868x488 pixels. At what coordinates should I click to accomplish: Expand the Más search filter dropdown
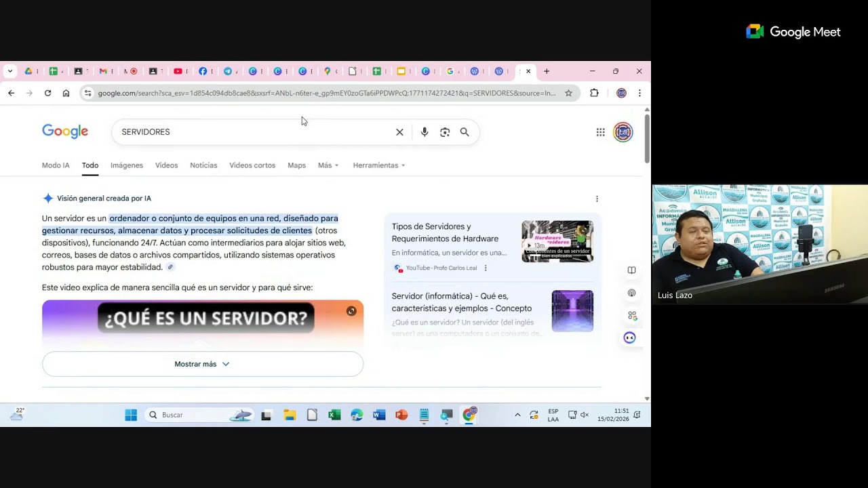(x=328, y=165)
